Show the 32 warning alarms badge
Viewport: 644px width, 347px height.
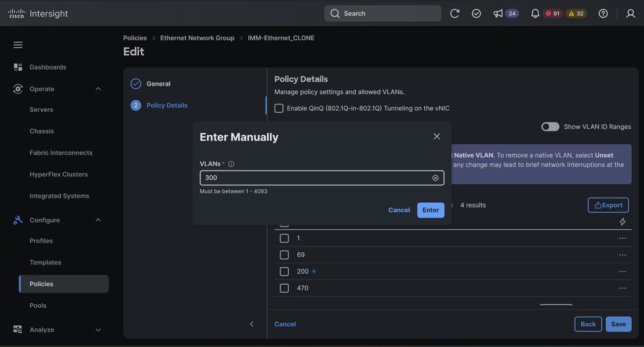(x=576, y=14)
